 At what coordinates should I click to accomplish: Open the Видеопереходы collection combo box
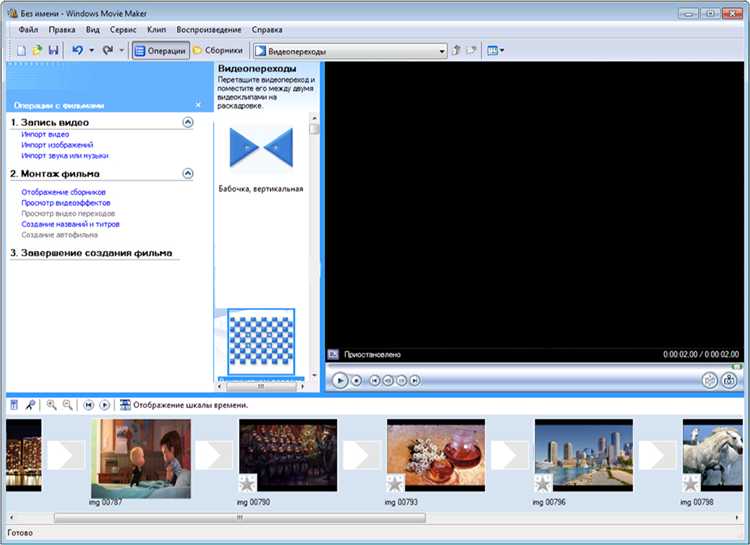[x=350, y=51]
